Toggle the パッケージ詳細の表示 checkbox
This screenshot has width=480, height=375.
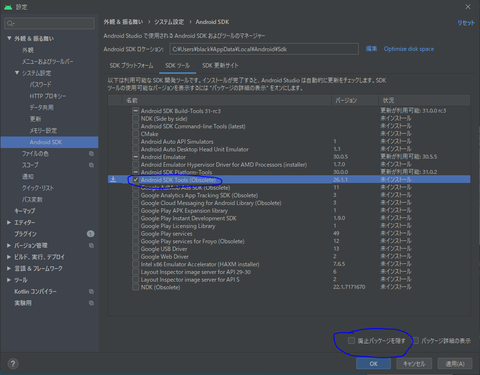(x=416, y=341)
